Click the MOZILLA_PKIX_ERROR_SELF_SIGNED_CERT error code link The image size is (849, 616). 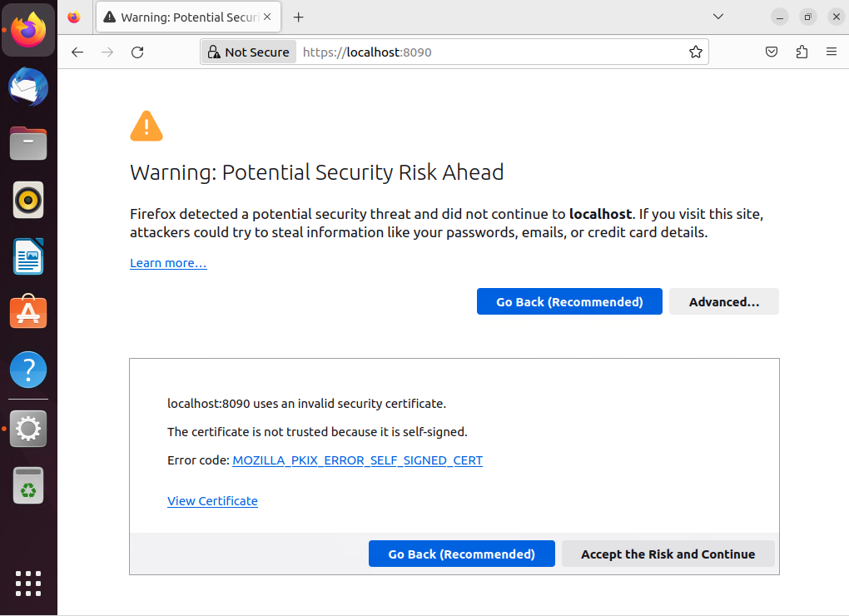point(357,460)
